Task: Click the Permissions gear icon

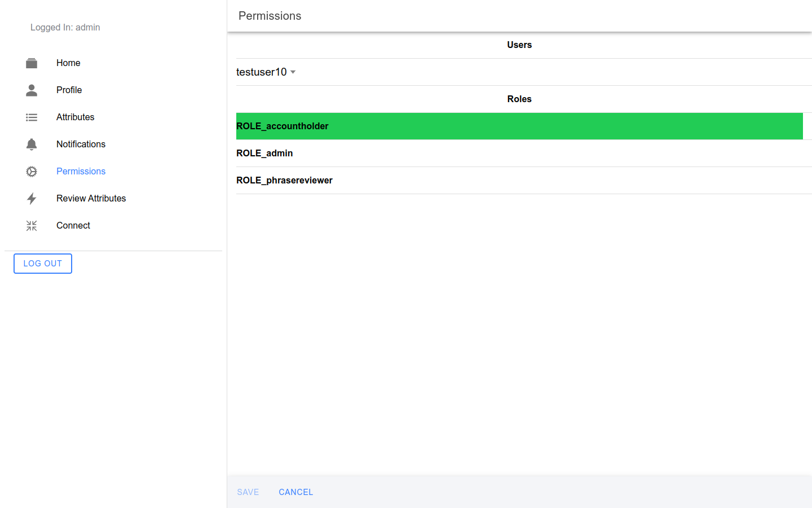Action: pyautogui.click(x=32, y=172)
